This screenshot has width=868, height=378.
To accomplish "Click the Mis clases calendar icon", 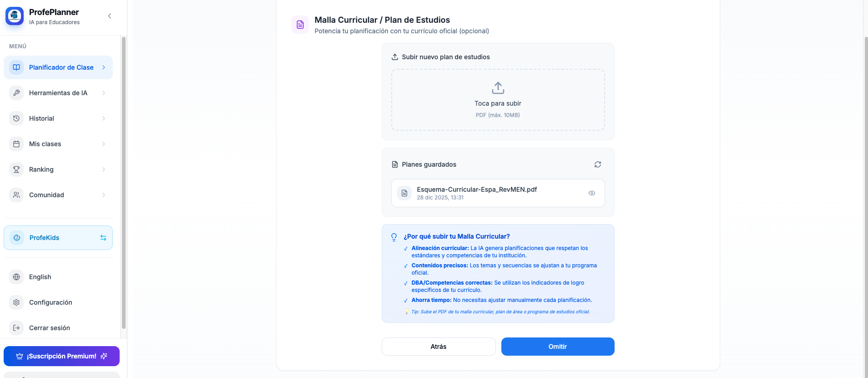I will (16, 144).
